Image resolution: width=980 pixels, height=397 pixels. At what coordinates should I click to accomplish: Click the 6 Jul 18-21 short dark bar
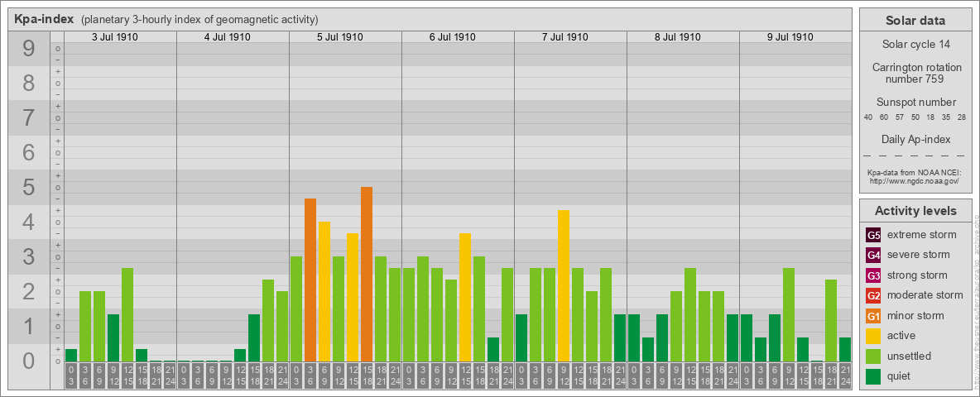click(x=493, y=350)
